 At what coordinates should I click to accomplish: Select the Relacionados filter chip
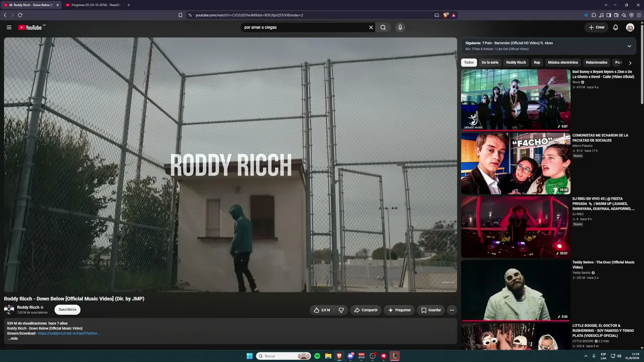tap(597, 62)
